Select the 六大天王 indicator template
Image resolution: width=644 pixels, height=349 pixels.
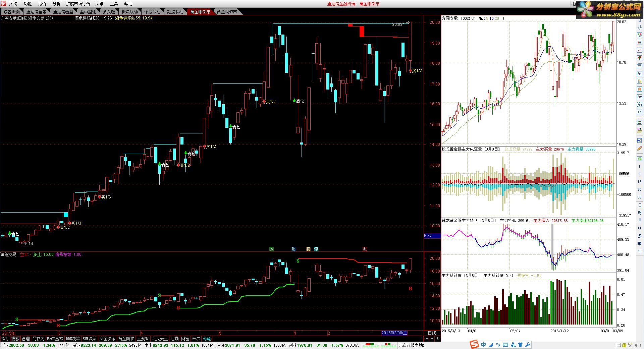tap(160, 339)
